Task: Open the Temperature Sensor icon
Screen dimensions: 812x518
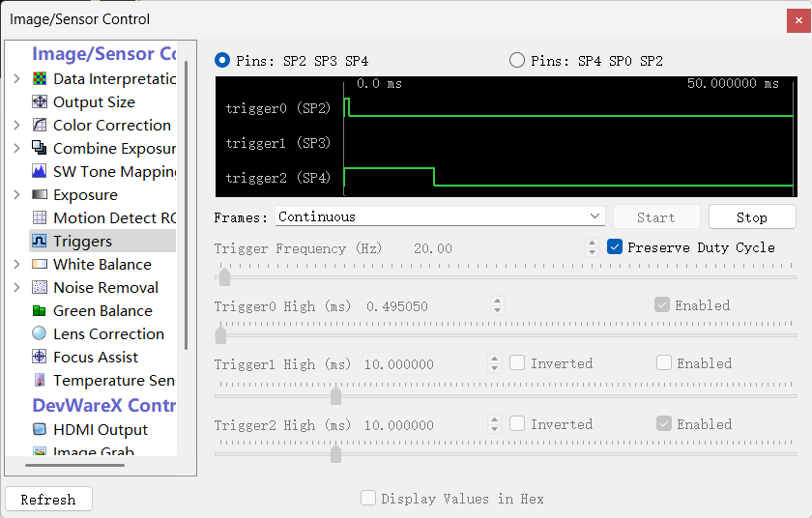Action: [x=40, y=381]
